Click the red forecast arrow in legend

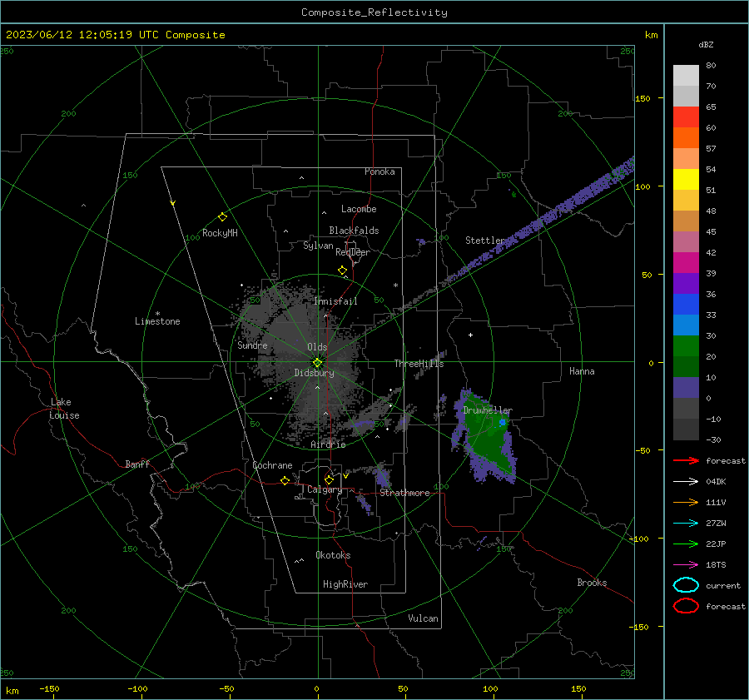[x=686, y=460]
